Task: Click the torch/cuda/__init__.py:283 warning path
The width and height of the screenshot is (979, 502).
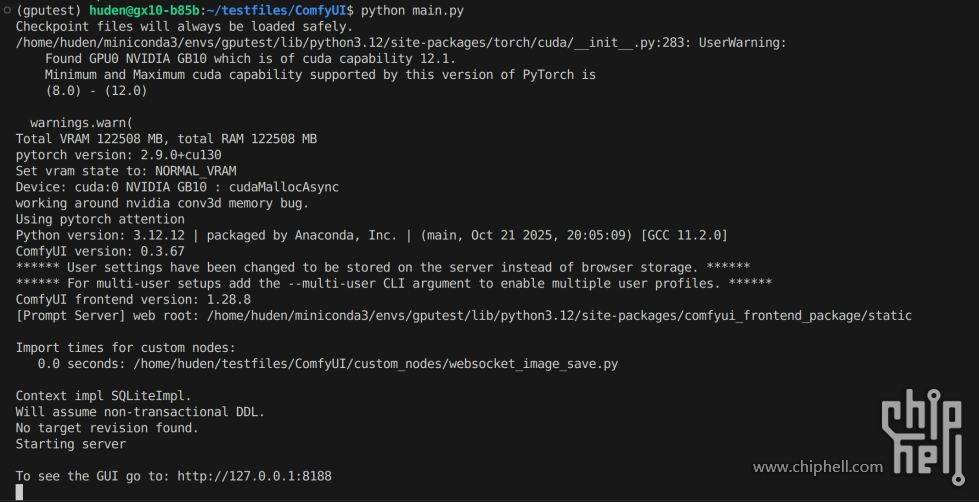Action: (400, 42)
